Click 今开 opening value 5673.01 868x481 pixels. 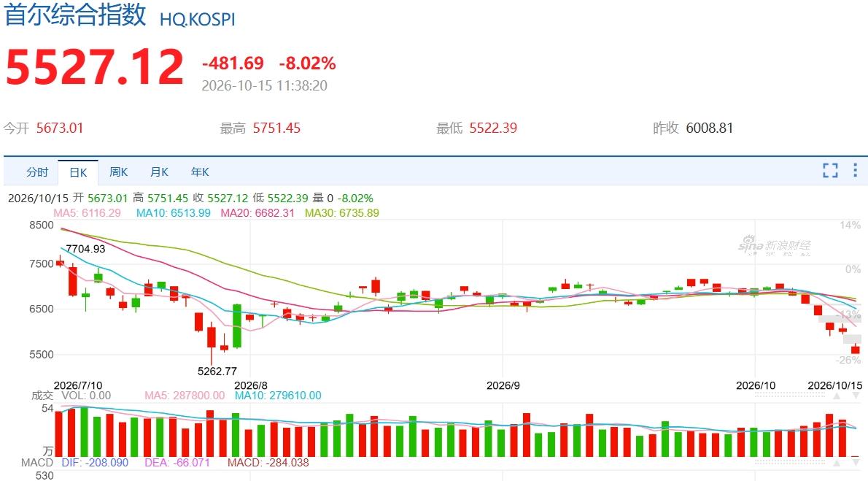(60, 128)
